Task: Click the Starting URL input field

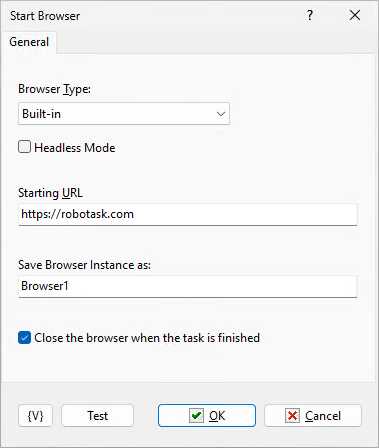Action: pyautogui.click(x=188, y=214)
